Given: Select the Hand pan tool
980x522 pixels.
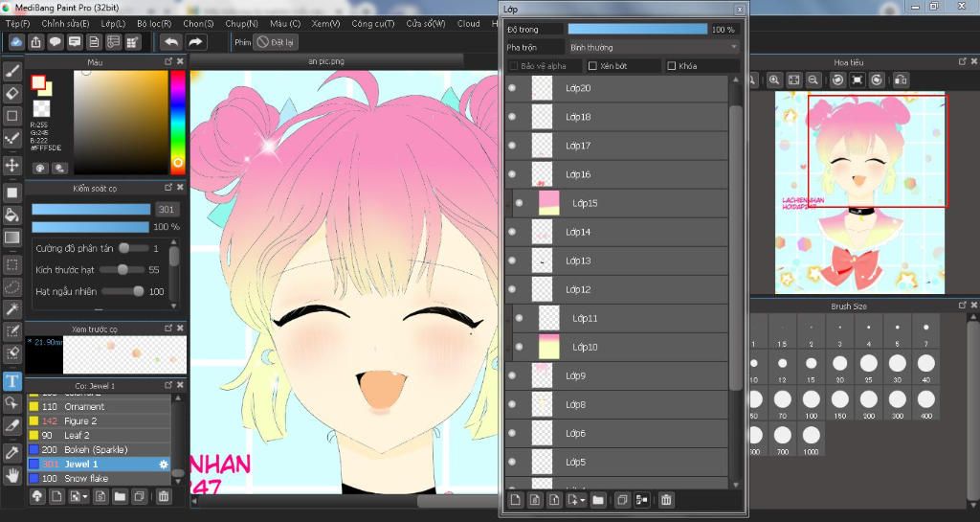Looking at the screenshot, I should coord(11,476).
